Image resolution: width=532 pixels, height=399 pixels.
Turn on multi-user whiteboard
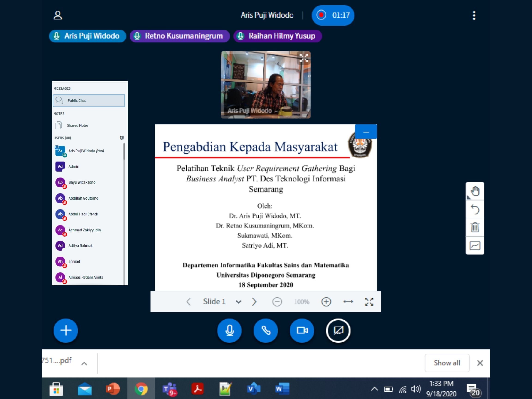pyautogui.click(x=475, y=245)
